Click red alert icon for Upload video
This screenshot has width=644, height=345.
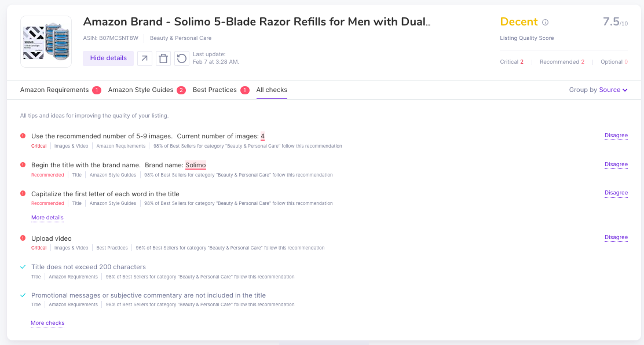click(x=23, y=238)
